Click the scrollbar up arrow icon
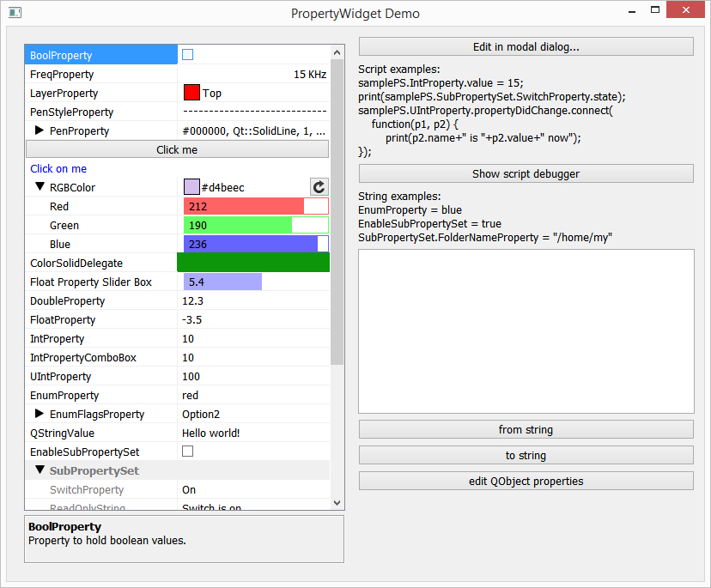 337,52
